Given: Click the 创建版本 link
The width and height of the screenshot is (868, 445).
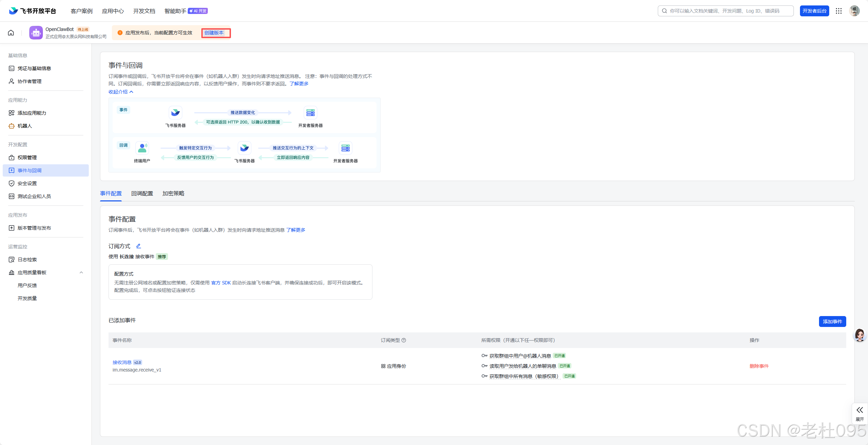Looking at the screenshot, I should (x=214, y=33).
